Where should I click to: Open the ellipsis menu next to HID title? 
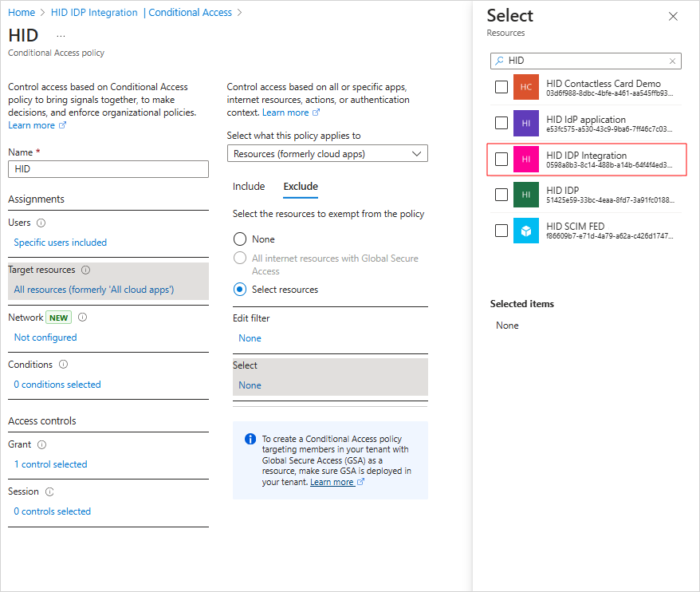coord(61,36)
